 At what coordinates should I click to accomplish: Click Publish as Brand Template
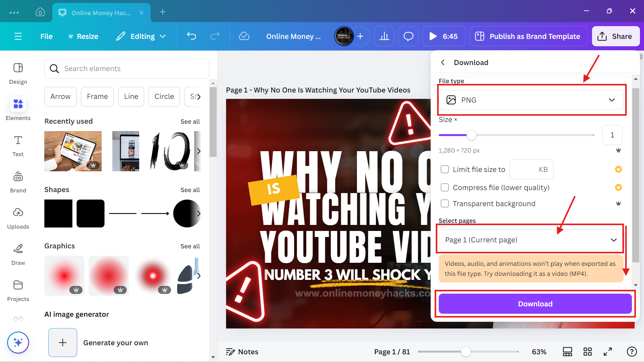[529, 36]
